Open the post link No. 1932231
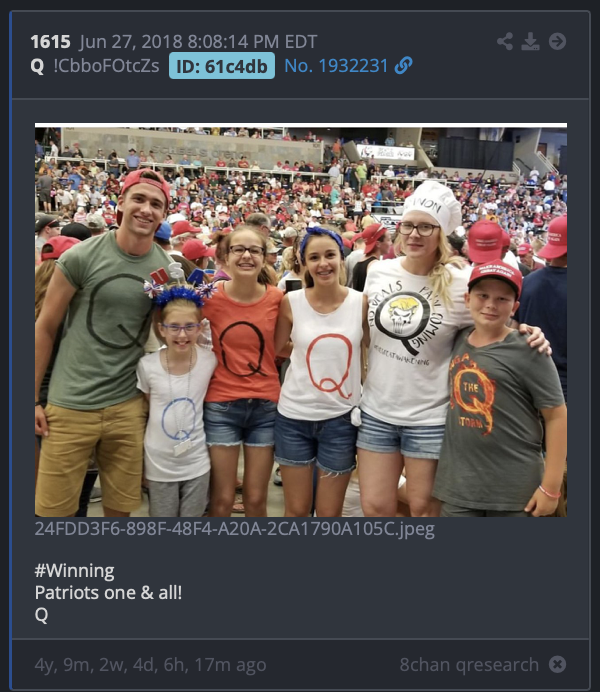Image resolution: width=600 pixels, height=692 pixels. pos(336,66)
